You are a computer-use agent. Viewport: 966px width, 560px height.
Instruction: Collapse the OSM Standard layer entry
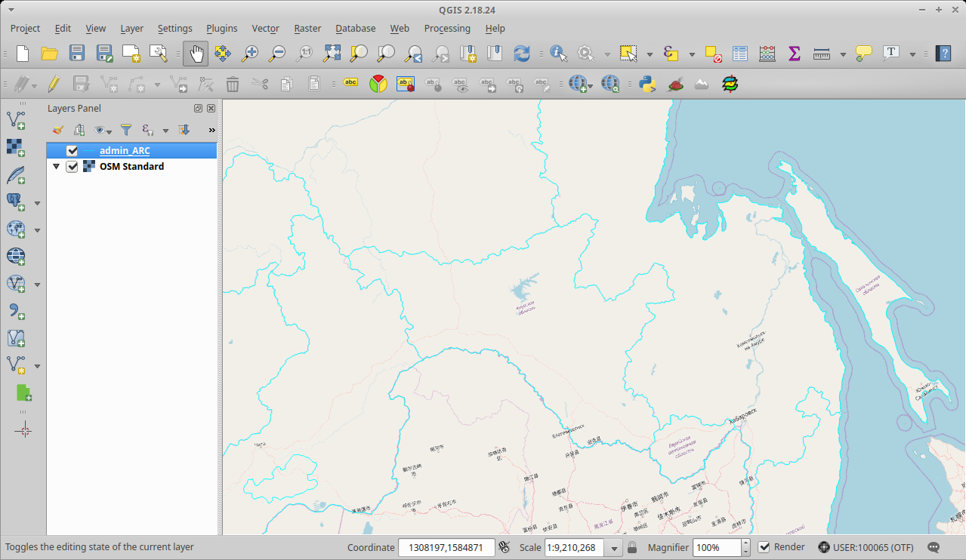[x=56, y=166]
